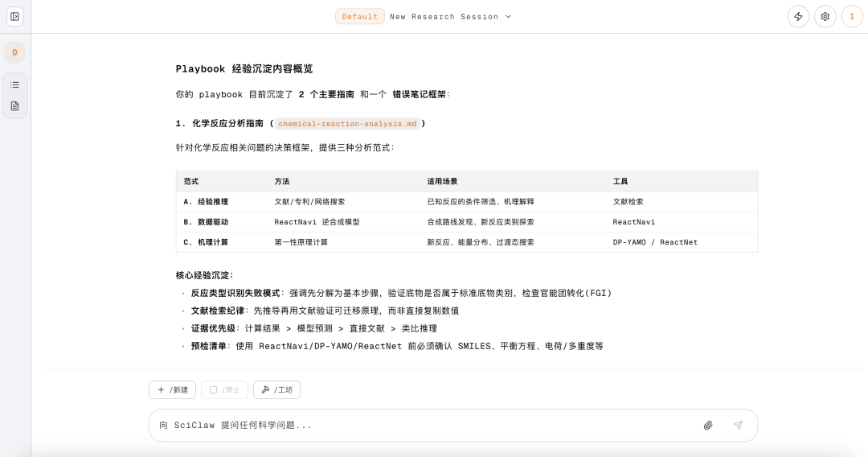868x457 pixels.
Task: Click the orange notification badge showing 1
Action: (852, 16)
